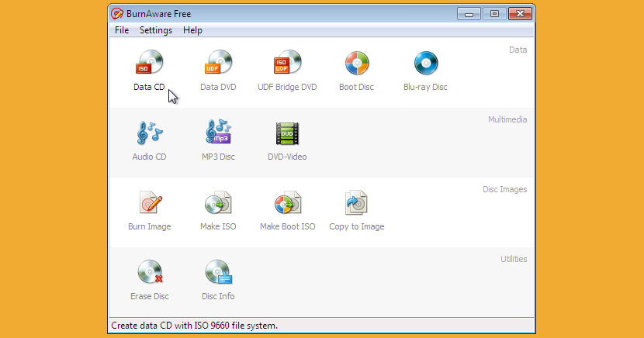The image size is (644, 338).
Task: Start the Audio CD tool icon
Action: [x=150, y=133]
